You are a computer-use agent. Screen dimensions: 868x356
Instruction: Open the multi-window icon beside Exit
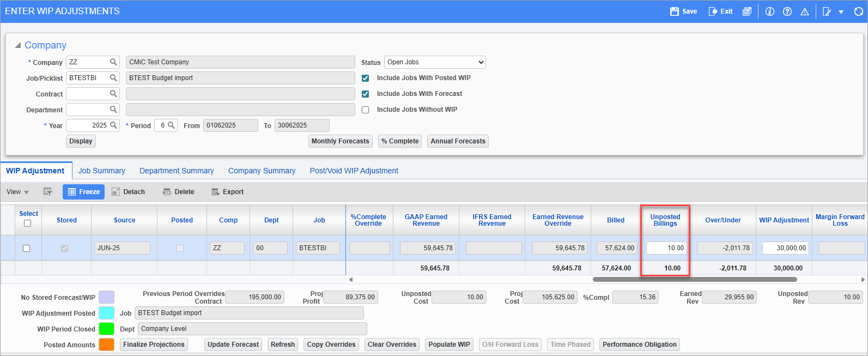coord(747,11)
